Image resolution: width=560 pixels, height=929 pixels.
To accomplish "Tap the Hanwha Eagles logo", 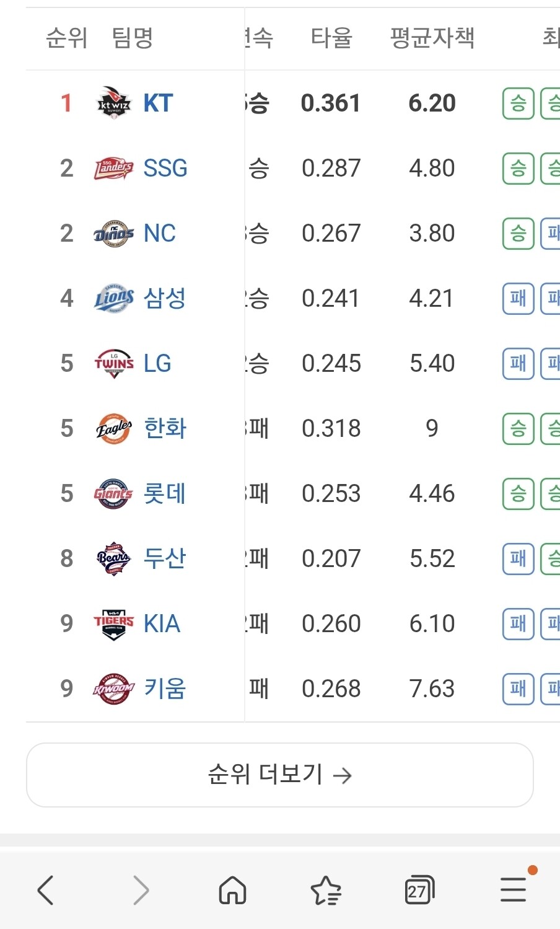I will 114,428.
